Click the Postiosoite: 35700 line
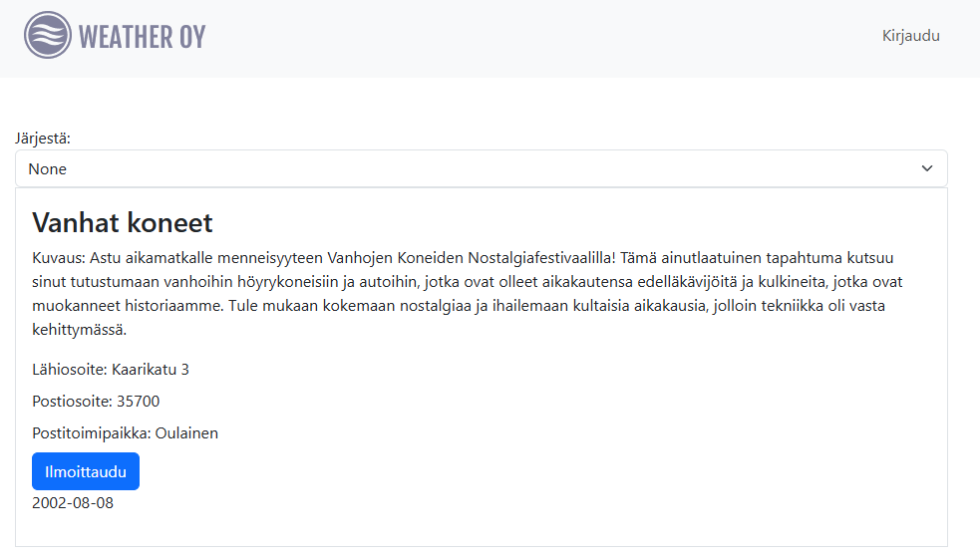The image size is (980, 559). 96,402
